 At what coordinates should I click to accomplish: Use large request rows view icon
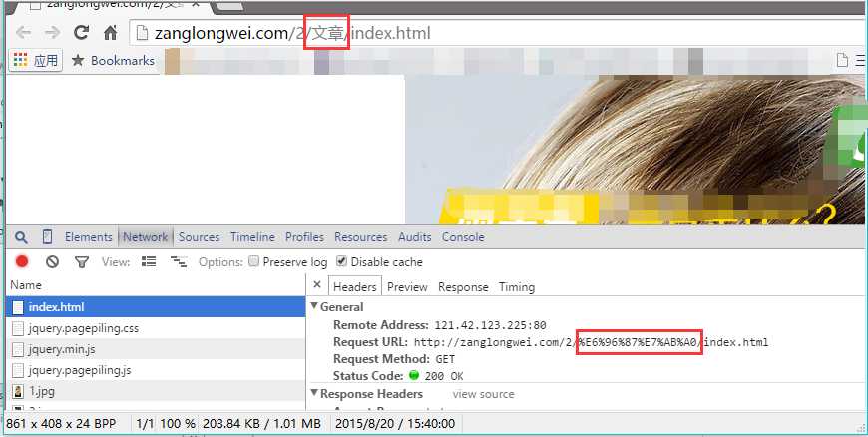click(x=149, y=261)
